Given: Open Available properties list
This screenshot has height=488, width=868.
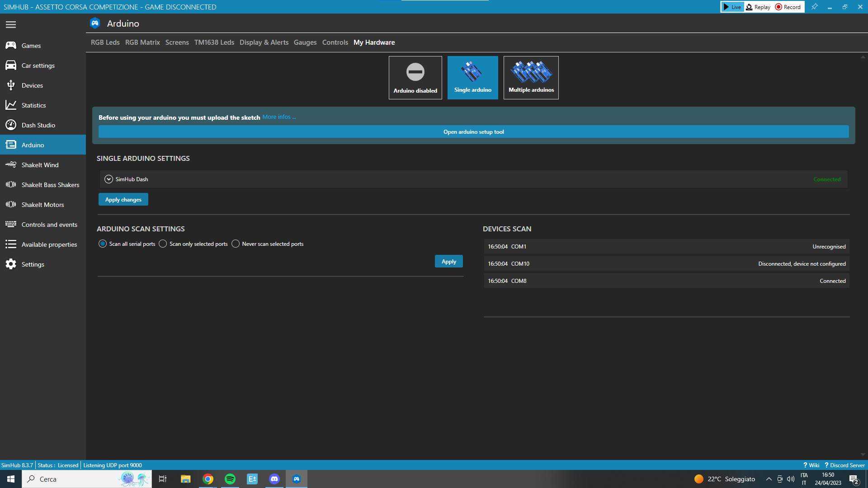Looking at the screenshot, I should click(x=43, y=244).
